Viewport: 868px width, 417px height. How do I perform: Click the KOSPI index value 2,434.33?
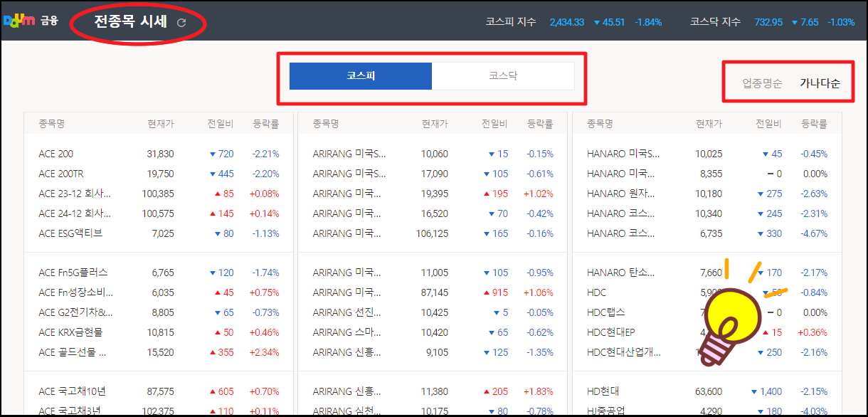[567, 22]
